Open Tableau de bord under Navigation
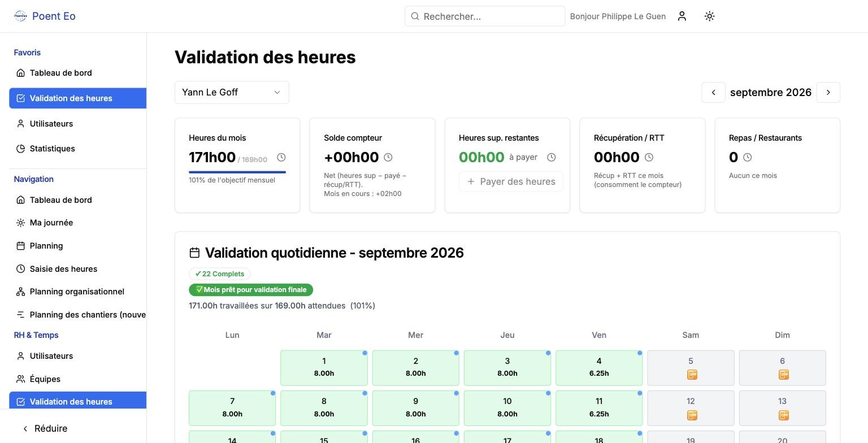This screenshot has height=443, width=868. [77, 200]
